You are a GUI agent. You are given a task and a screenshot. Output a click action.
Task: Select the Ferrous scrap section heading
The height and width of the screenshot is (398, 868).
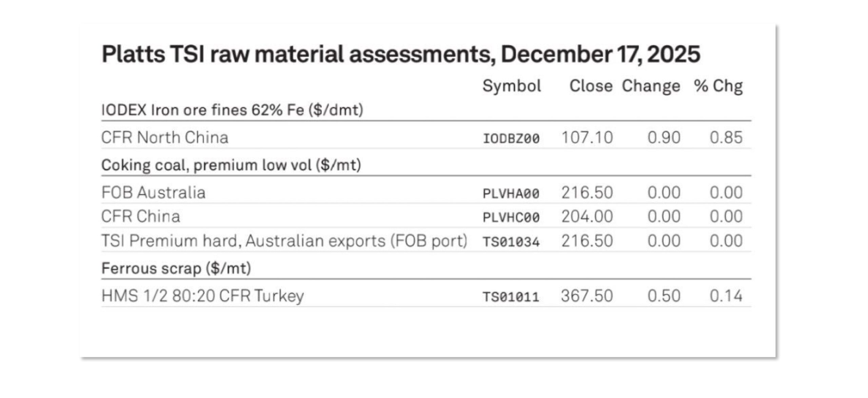(x=176, y=268)
